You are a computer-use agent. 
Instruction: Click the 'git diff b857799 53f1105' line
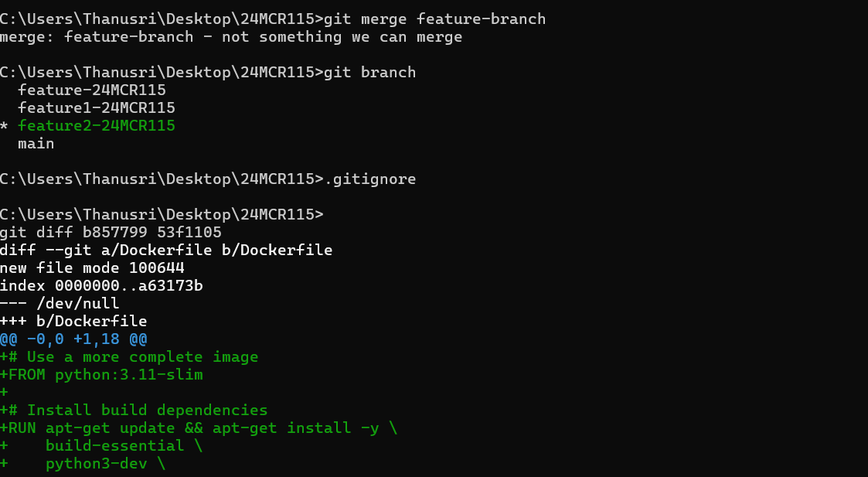111,232
